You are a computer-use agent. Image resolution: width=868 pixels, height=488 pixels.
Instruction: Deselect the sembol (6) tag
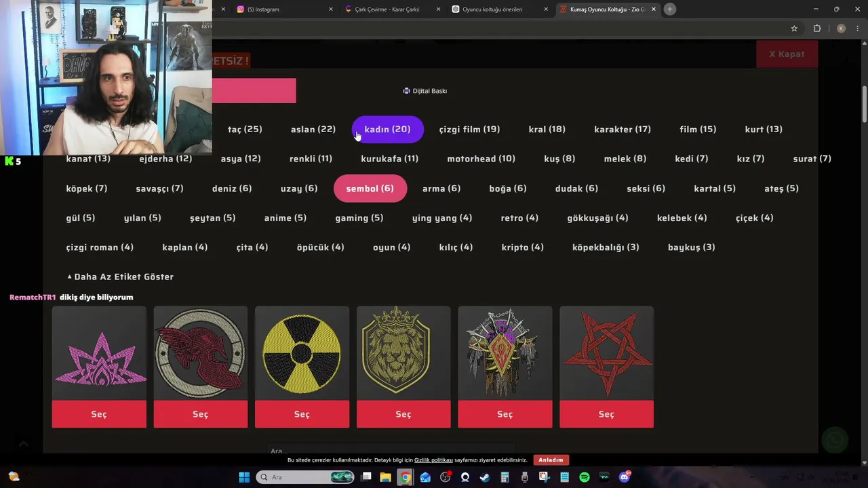[370, 188]
